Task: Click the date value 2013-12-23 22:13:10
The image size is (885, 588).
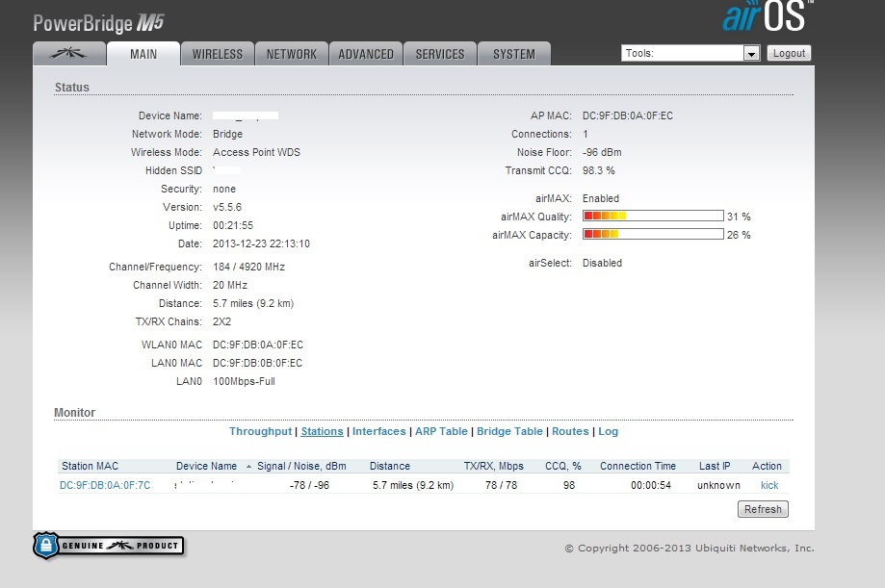Action: pyautogui.click(x=261, y=243)
